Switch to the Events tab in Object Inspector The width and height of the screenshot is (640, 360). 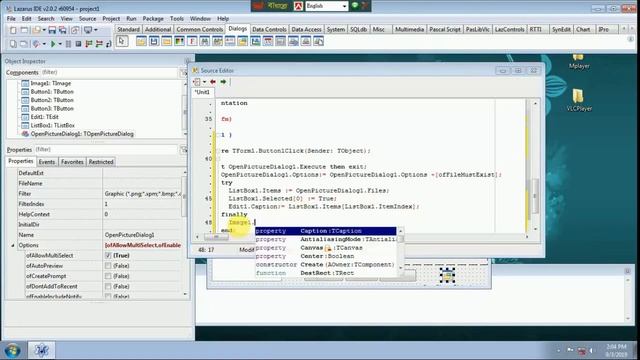47,162
